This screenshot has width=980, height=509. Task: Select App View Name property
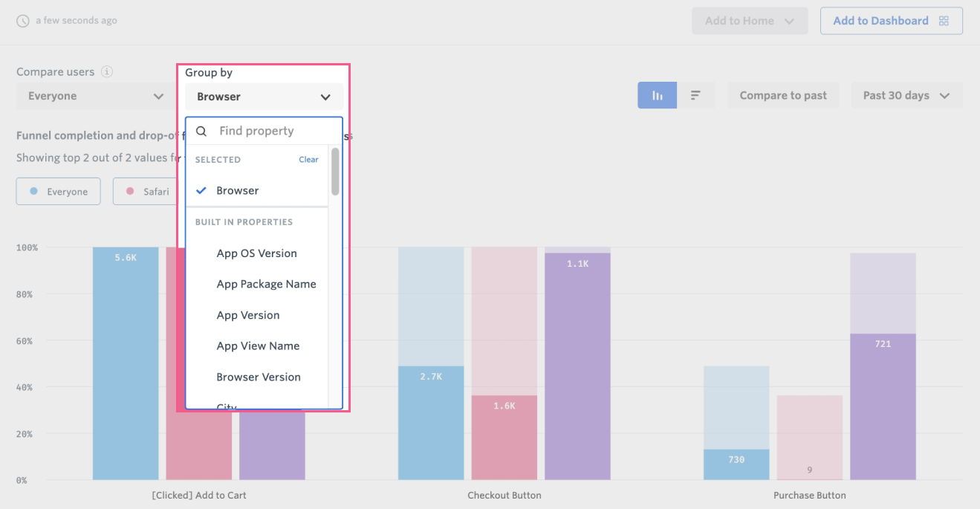click(258, 346)
